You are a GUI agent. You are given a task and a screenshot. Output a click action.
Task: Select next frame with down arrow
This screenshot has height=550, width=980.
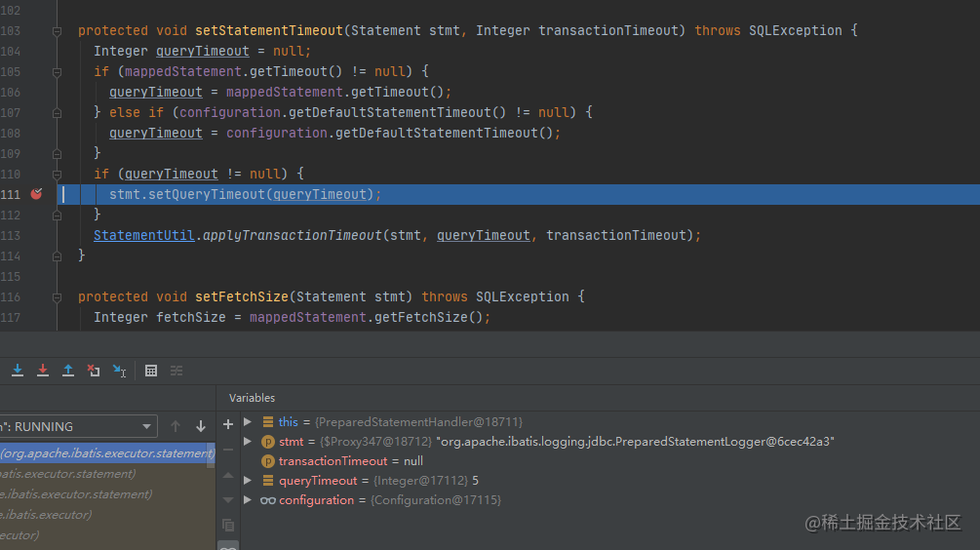[201, 426]
